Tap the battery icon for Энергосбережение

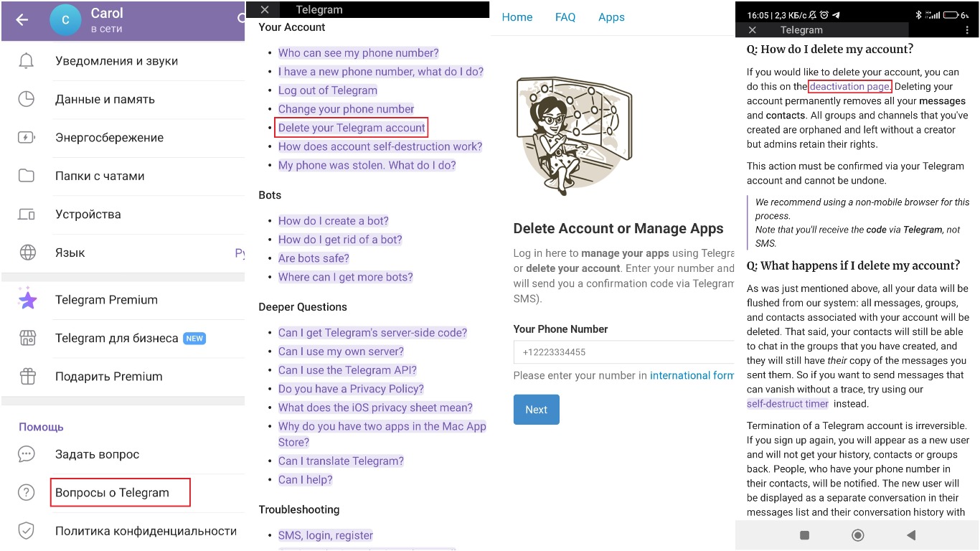click(x=27, y=138)
